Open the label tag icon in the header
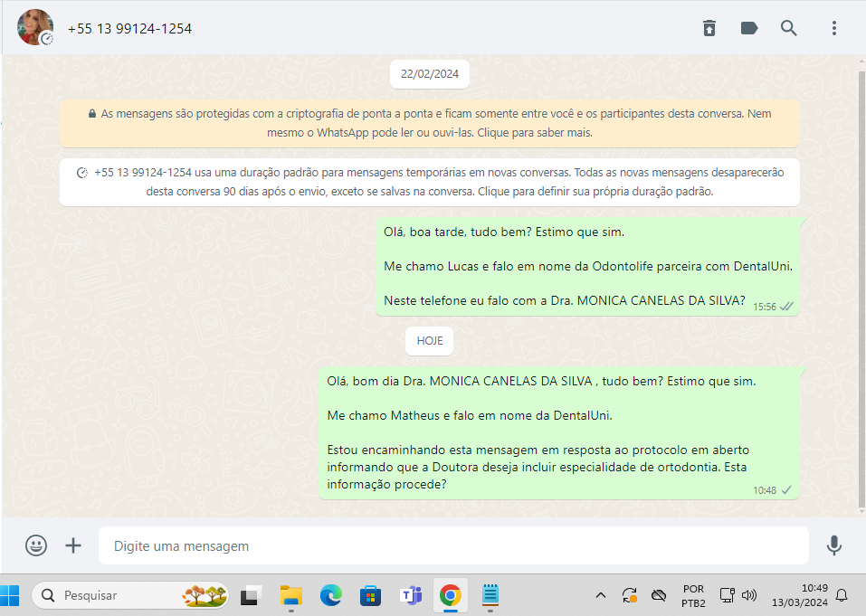 (749, 28)
